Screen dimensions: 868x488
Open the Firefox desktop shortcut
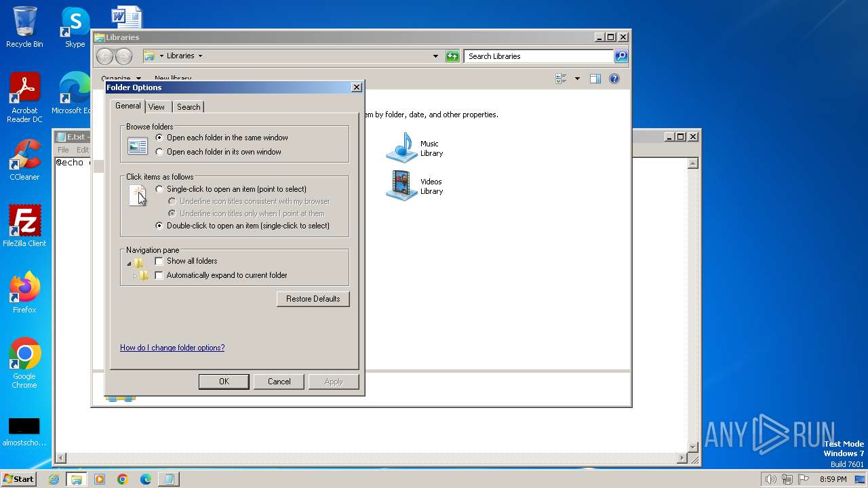pos(24,293)
